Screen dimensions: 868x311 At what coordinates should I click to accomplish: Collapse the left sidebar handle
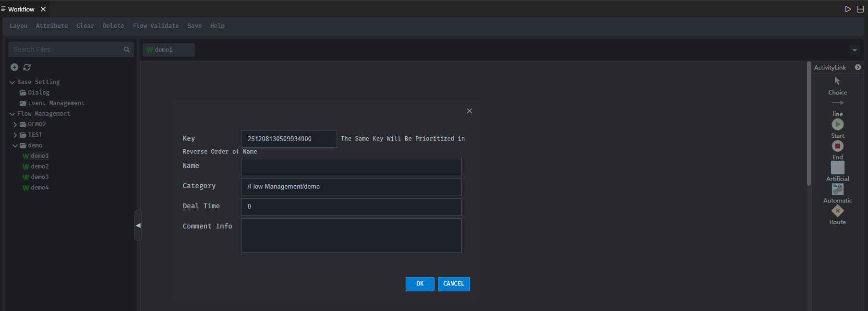(x=138, y=226)
